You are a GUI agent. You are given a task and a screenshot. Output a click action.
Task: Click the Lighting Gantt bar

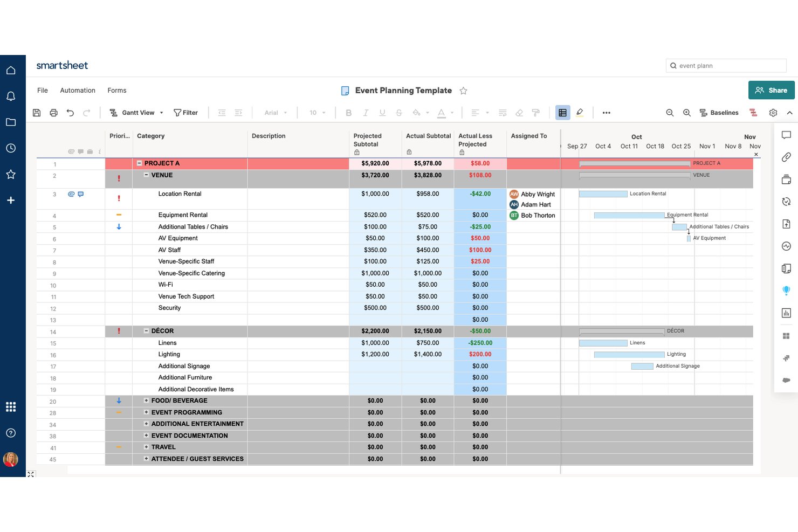(x=629, y=354)
